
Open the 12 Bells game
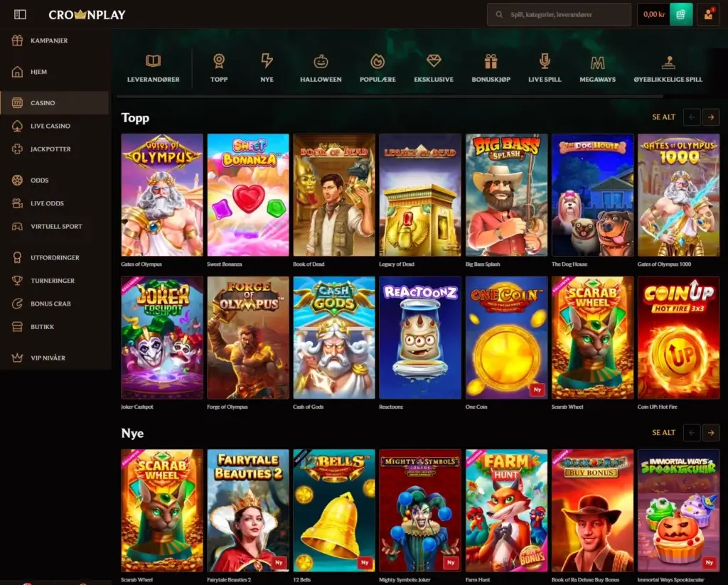coord(334,510)
